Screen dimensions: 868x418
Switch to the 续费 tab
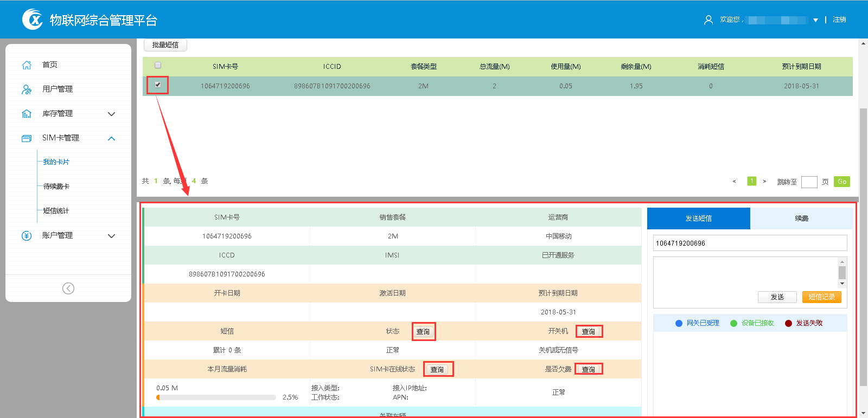click(x=801, y=218)
